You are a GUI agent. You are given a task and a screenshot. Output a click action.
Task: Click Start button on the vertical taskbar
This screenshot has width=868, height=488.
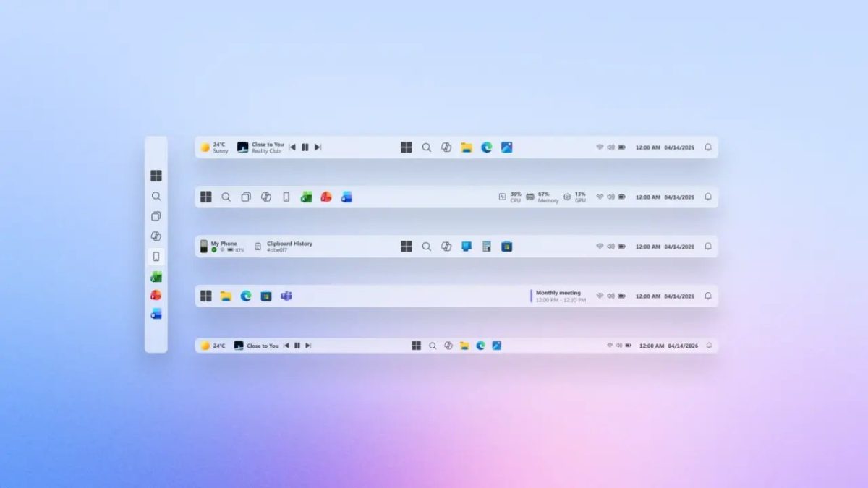click(x=156, y=176)
